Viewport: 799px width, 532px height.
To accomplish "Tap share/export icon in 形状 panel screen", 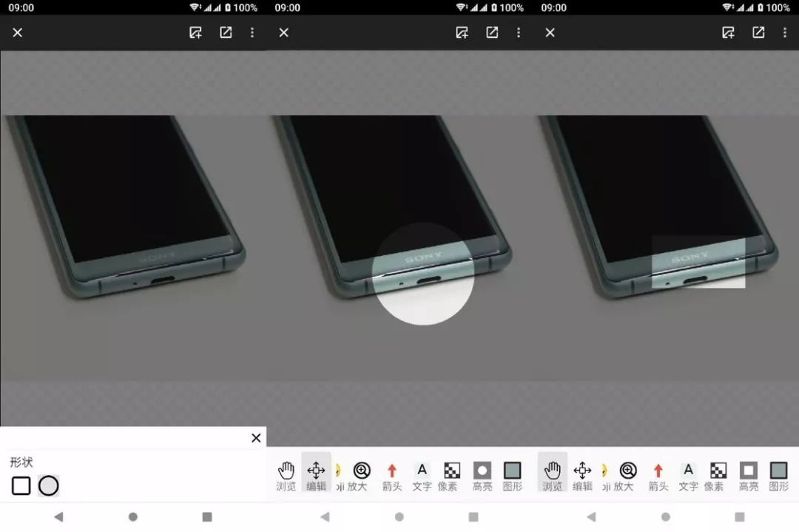I will [226, 33].
